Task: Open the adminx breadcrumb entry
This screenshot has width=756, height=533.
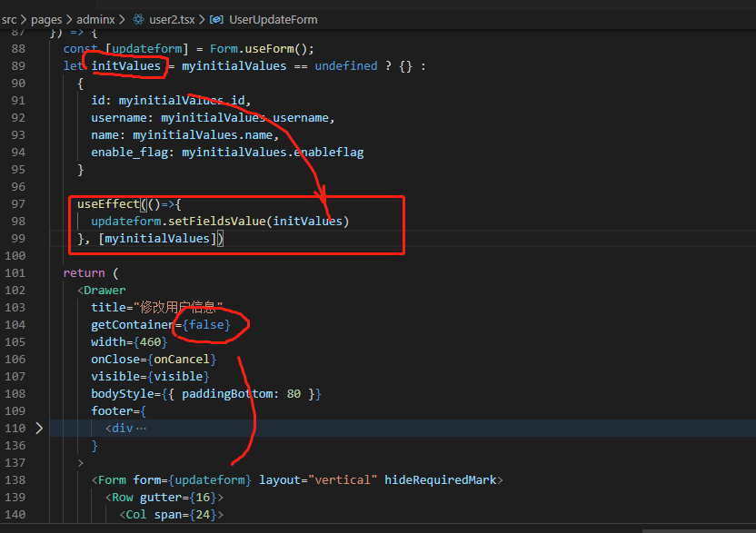Action: (94, 19)
